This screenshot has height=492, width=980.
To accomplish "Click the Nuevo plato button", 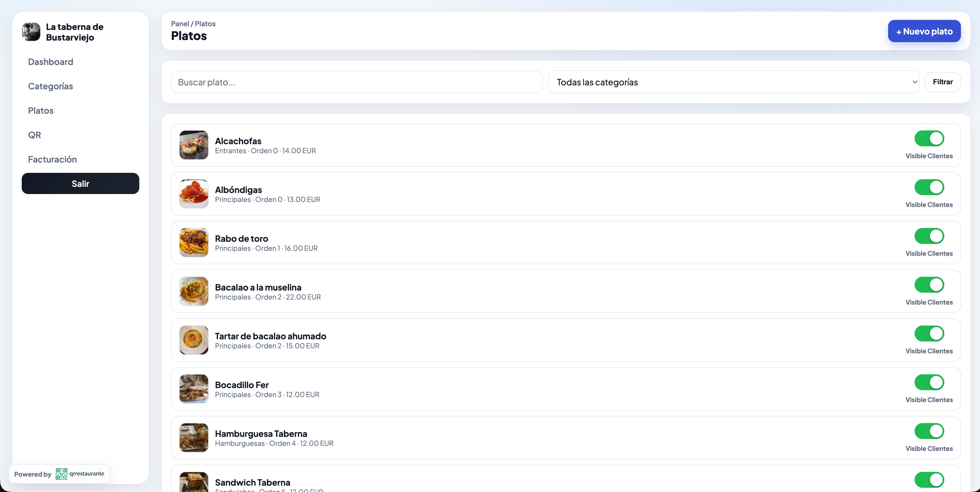I will point(924,31).
